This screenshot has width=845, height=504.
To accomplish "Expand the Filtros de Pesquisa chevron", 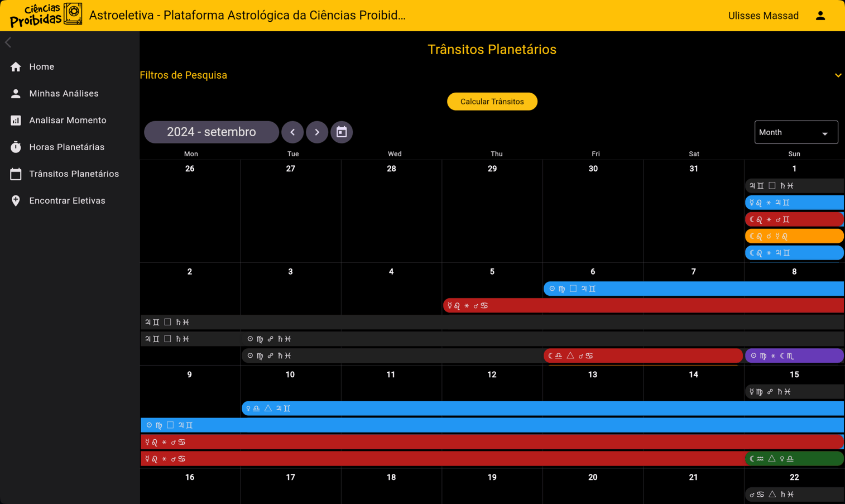I will pyautogui.click(x=838, y=75).
